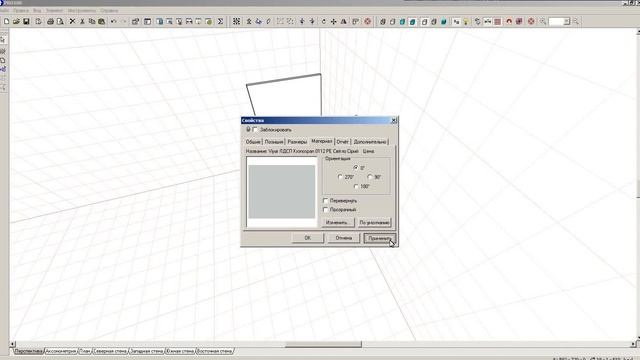This screenshot has width=640, height=360.
Task: Switch to the Позиция tab
Action: tap(273, 142)
